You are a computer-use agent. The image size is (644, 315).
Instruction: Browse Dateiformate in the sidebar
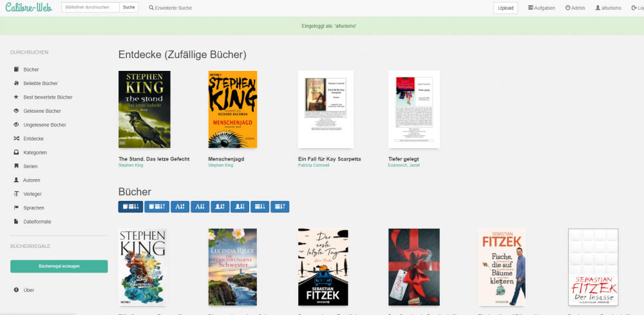click(32, 222)
